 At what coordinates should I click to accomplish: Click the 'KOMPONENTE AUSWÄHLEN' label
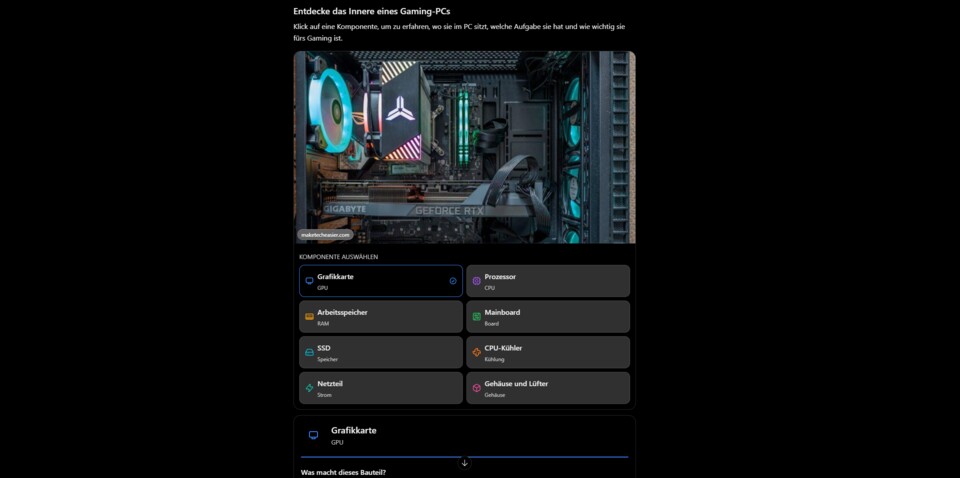click(x=339, y=257)
